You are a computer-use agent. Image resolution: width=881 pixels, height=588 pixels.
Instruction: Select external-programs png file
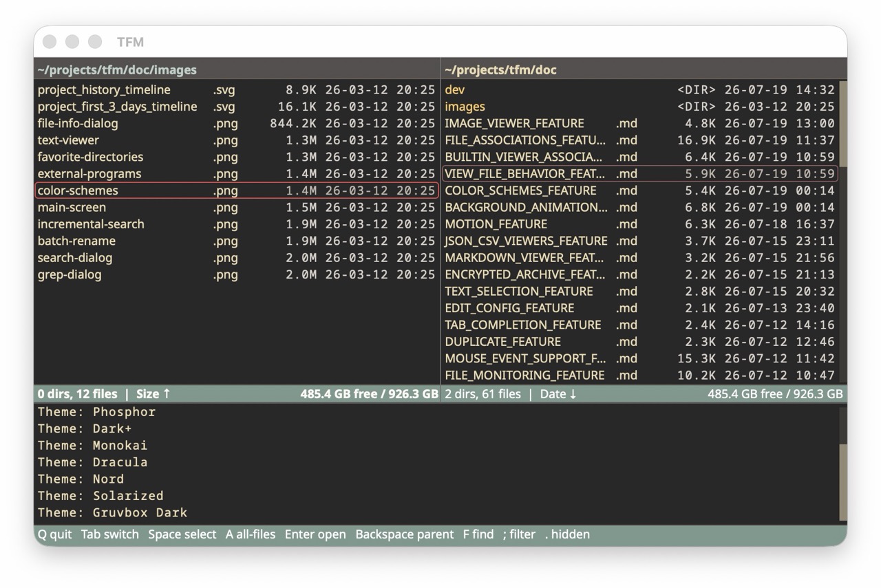(x=237, y=174)
